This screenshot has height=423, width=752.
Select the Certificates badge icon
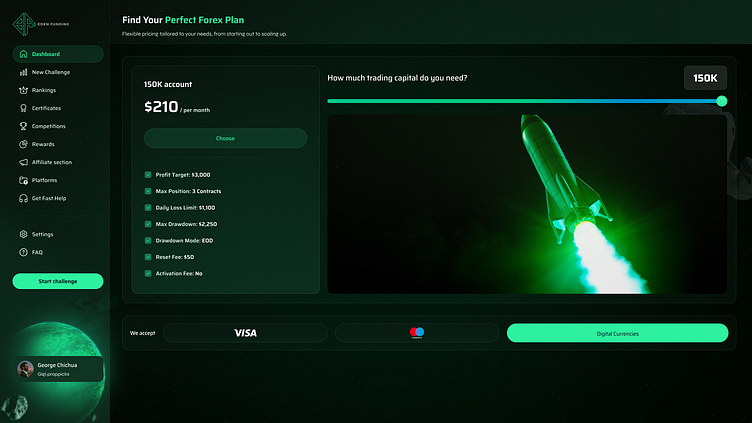[23, 108]
